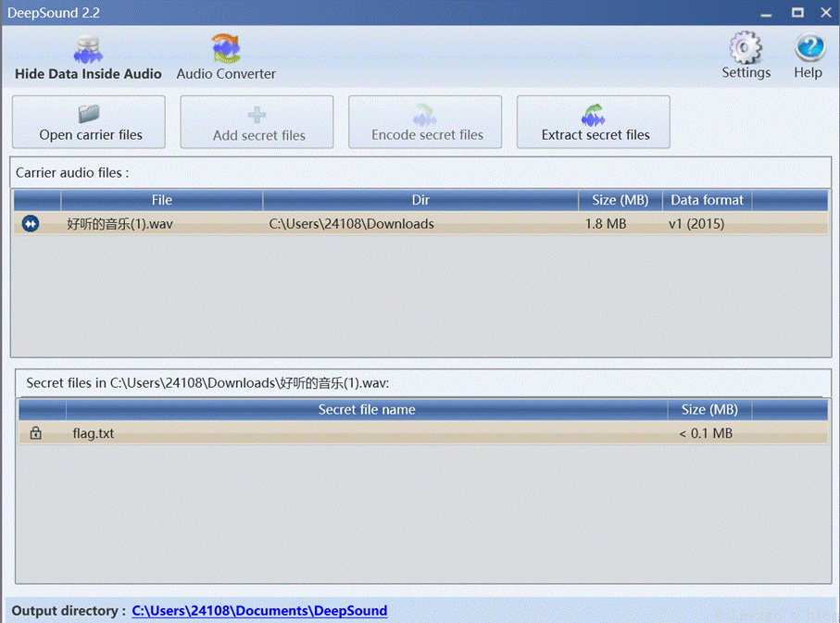840x623 pixels.
Task: Open Settings gear icon
Action: 746,56
